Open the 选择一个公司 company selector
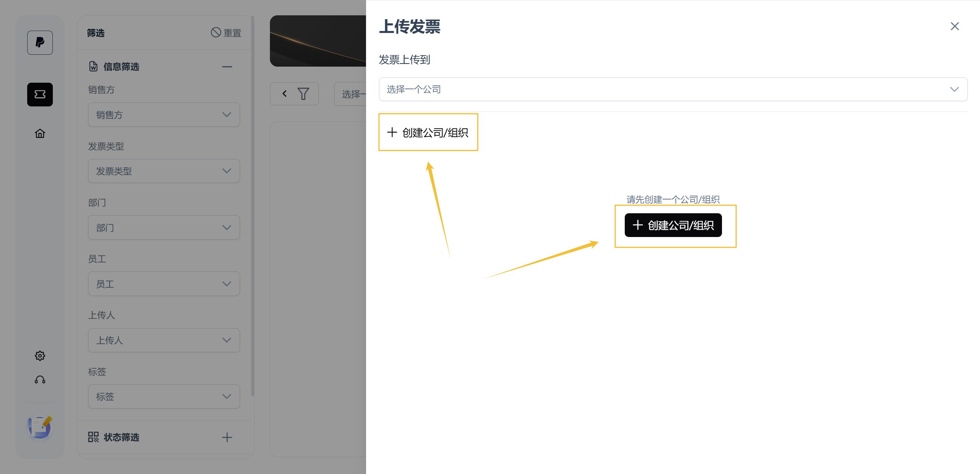This screenshot has width=980, height=474. coord(673,89)
